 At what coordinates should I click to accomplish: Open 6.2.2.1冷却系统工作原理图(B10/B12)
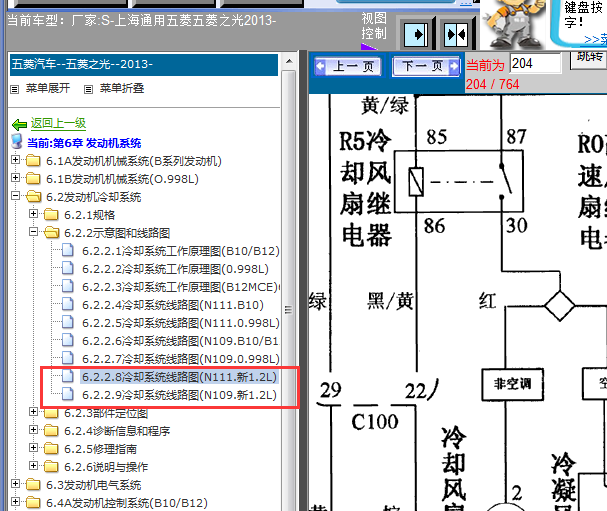(181, 251)
